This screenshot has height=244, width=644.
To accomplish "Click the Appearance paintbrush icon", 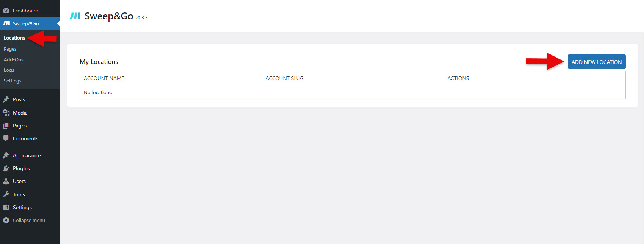I will pos(6,155).
